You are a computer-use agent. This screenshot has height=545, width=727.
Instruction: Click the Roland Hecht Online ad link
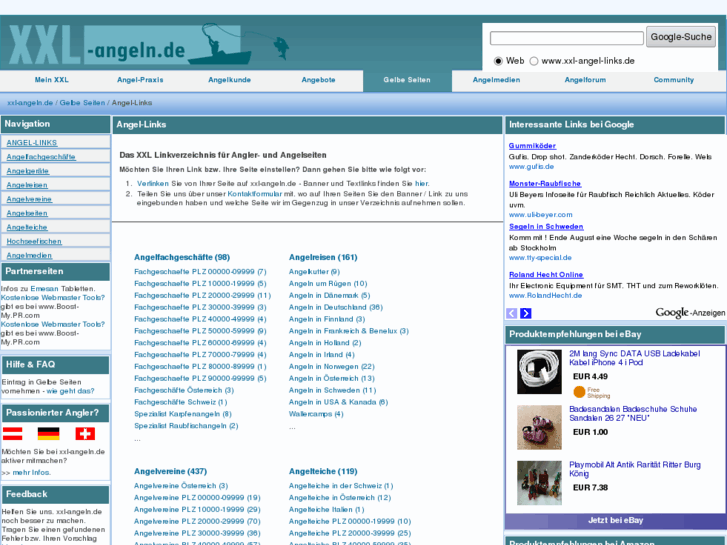(x=546, y=275)
